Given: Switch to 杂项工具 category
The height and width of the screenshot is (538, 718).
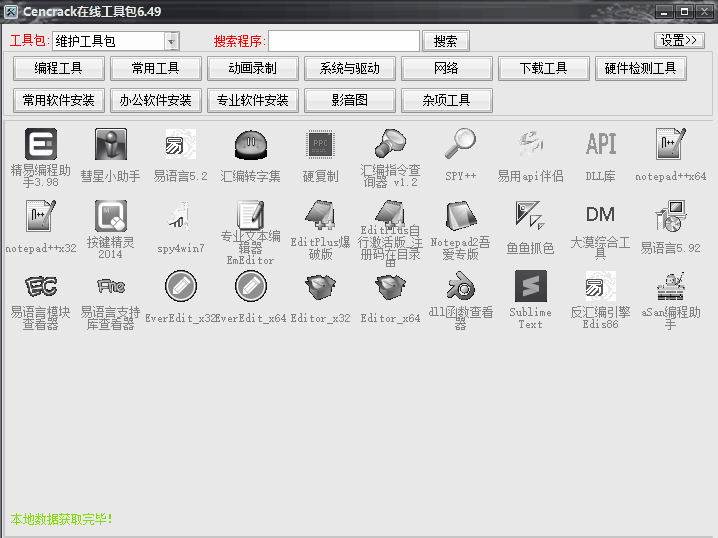Looking at the screenshot, I should [447, 100].
